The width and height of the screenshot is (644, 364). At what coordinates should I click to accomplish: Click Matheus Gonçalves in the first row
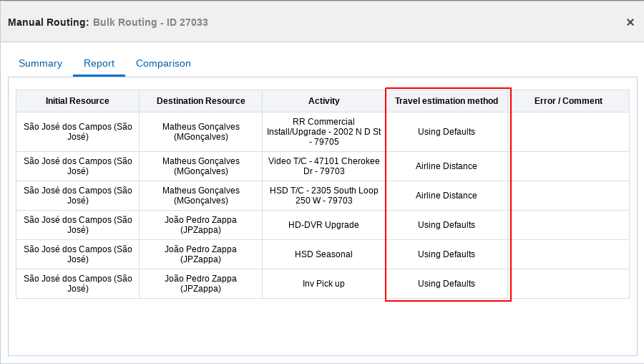pos(200,132)
